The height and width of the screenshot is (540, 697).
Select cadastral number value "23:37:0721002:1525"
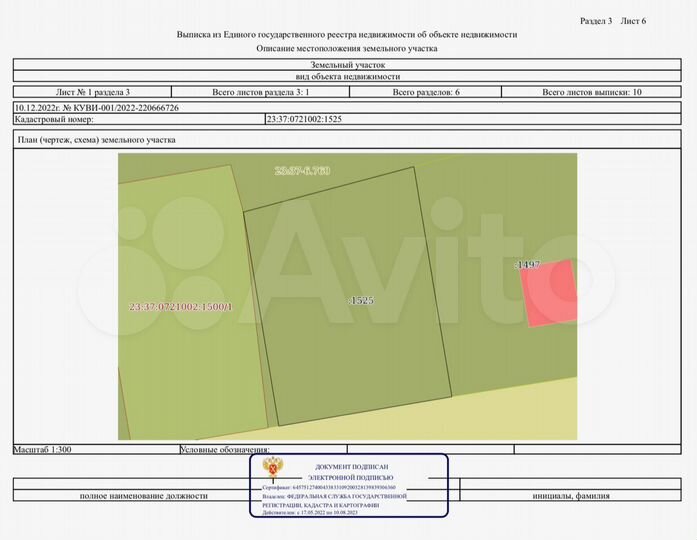pos(304,119)
